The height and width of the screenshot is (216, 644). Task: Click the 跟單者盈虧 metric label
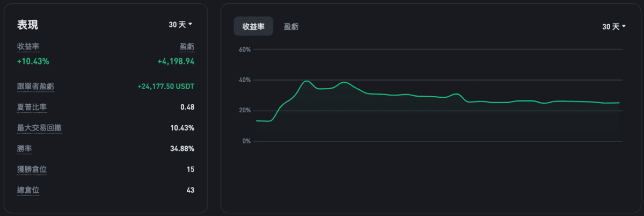pyautogui.click(x=35, y=87)
